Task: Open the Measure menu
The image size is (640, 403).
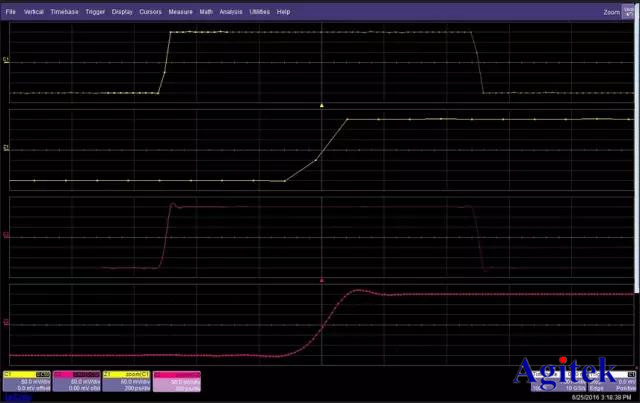Action: (x=181, y=12)
